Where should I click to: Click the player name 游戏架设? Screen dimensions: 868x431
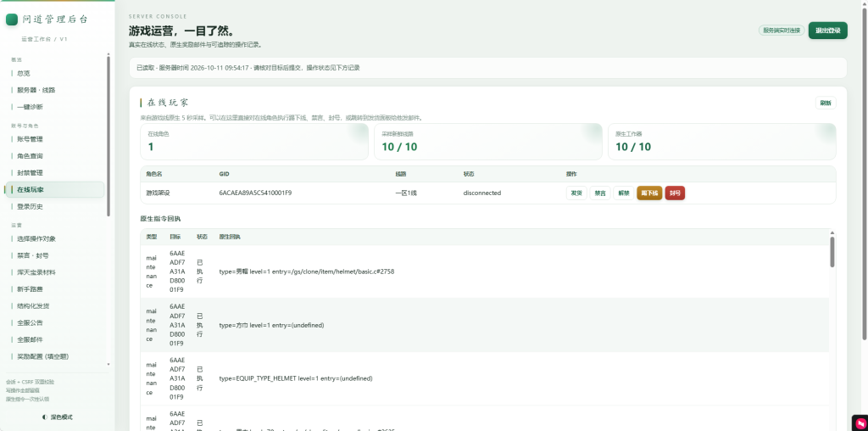click(157, 193)
